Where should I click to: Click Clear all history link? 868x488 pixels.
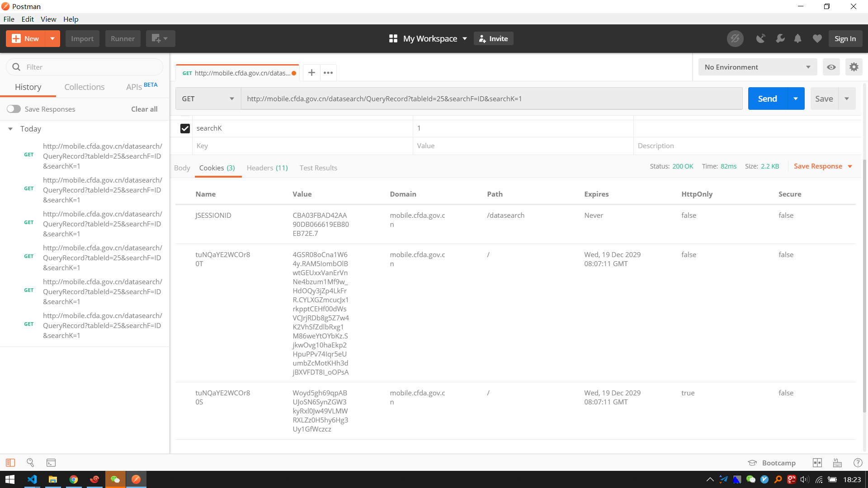[144, 109]
